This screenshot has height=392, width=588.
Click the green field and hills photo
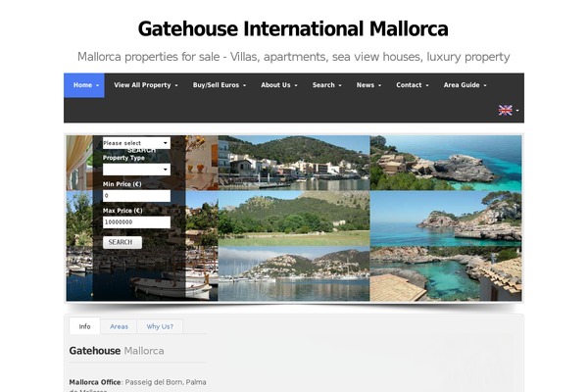(294, 219)
